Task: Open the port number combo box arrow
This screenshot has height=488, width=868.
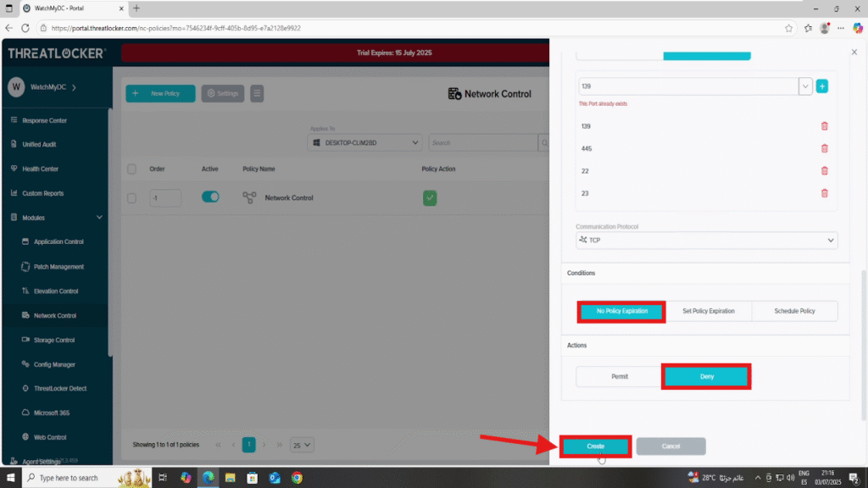Action: point(805,86)
